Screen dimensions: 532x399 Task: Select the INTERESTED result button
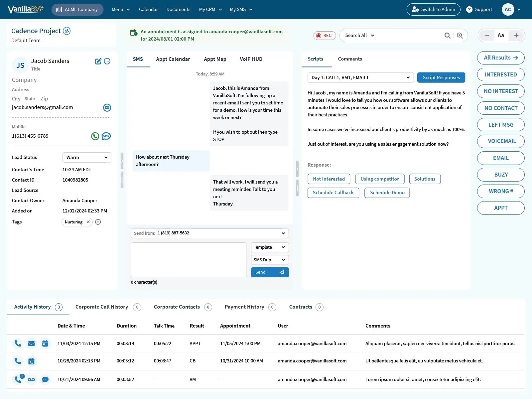pos(501,75)
